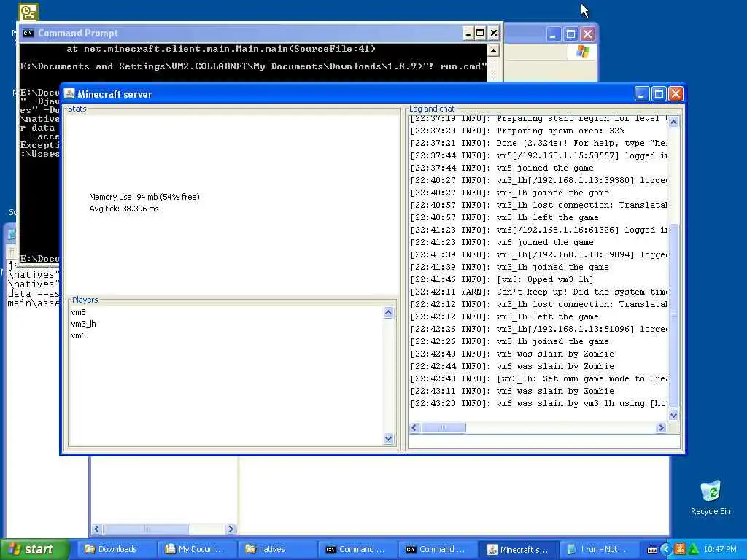The image size is (747, 560).
Task: Open the Recycle Bin desktop icon
Action: (x=711, y=497)
